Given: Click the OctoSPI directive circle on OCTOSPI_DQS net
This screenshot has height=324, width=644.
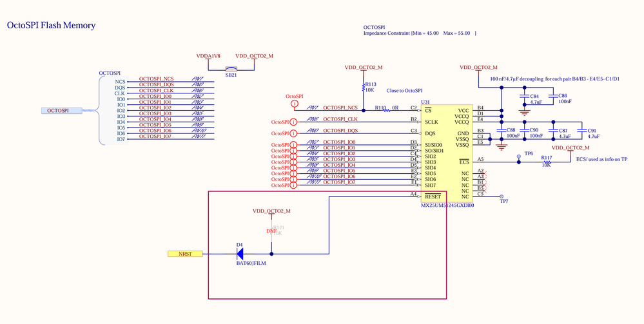Looking at the screenshot, I should point(293,133).
